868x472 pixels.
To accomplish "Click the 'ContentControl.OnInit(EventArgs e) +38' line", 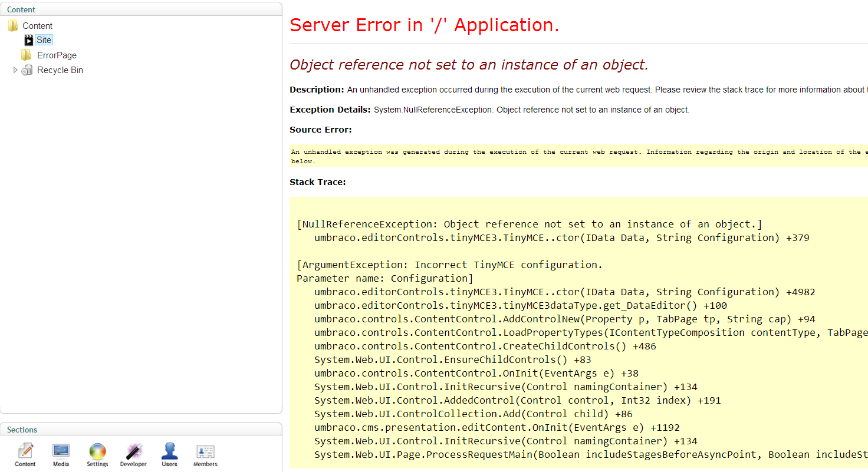I will tap(476, 373).
